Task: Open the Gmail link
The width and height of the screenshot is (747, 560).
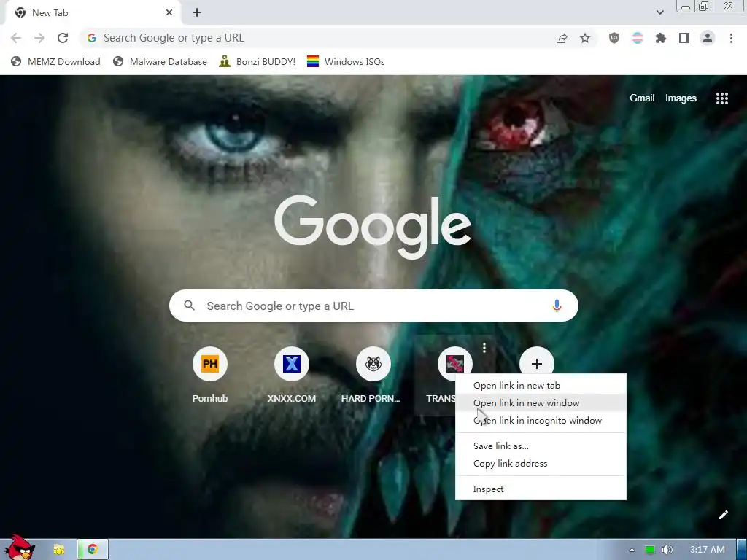Action: [642, 98]
